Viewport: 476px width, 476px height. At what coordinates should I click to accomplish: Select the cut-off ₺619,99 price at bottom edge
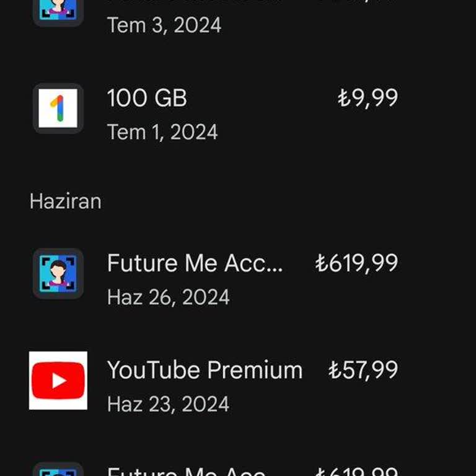pos(356,472)
